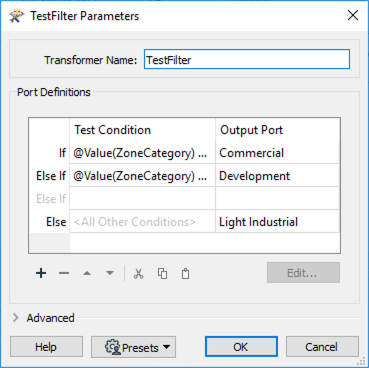This screenshot has width=369, height=368.
Task: Copy the selected row icon
Action: [x=162, y=273]
